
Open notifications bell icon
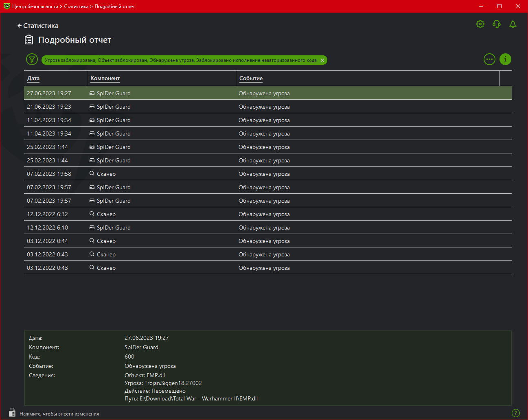coord(513,24)
